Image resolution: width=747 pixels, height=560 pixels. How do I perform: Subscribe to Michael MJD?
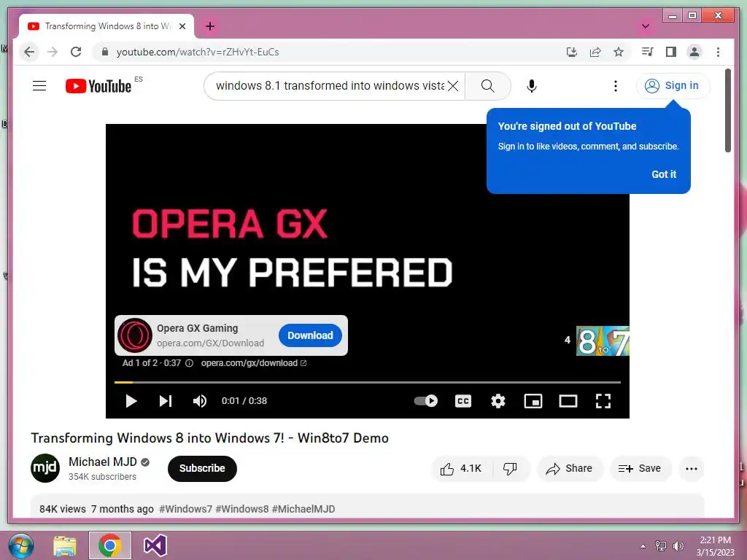[x=202, y=468]
